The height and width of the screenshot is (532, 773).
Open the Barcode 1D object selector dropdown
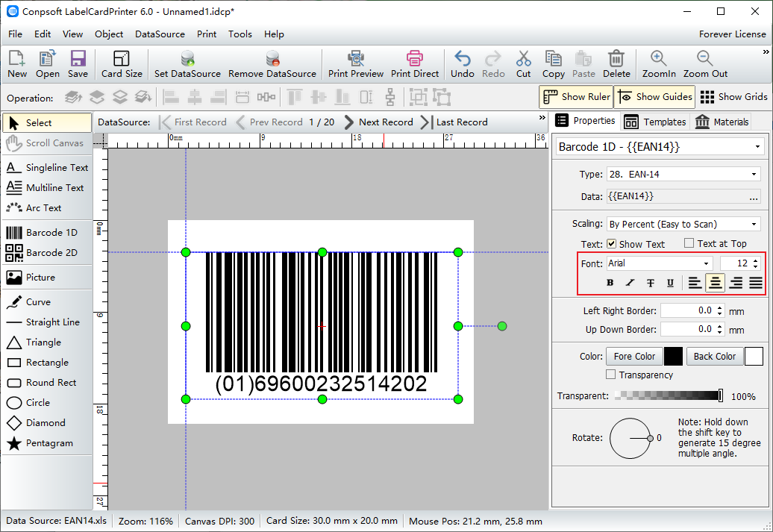click(757, 147)
